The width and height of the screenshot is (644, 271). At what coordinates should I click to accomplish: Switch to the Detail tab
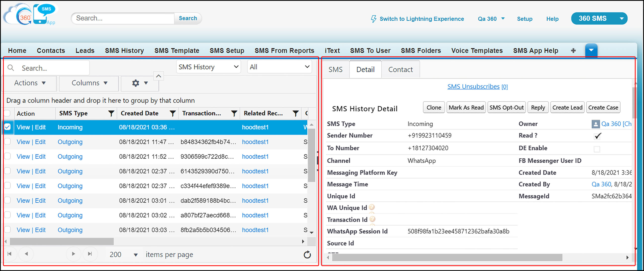[x=365, y=69]
